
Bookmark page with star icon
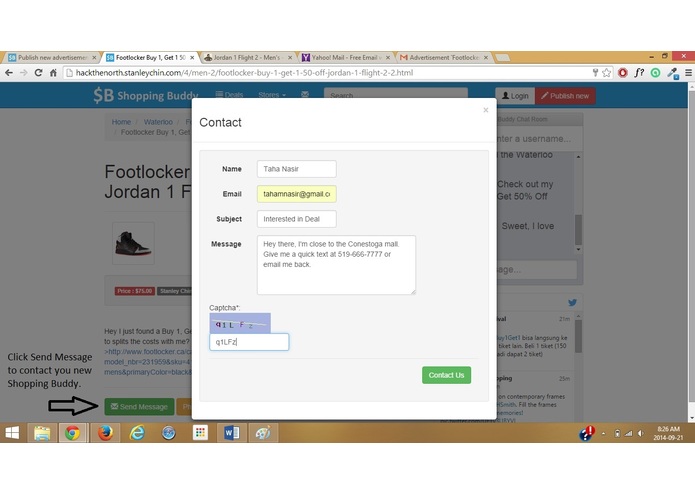click(607, 73)
